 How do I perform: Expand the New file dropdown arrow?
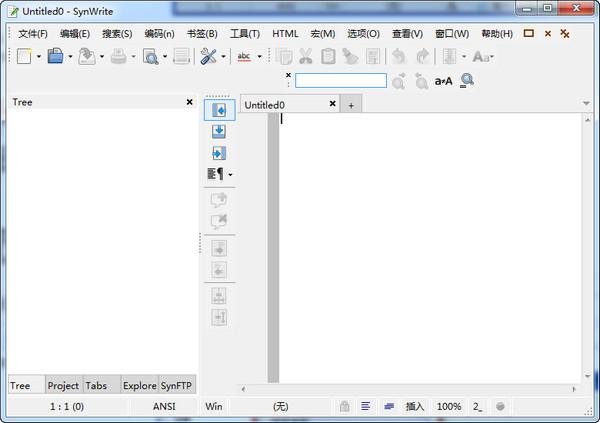click(39, 57)
